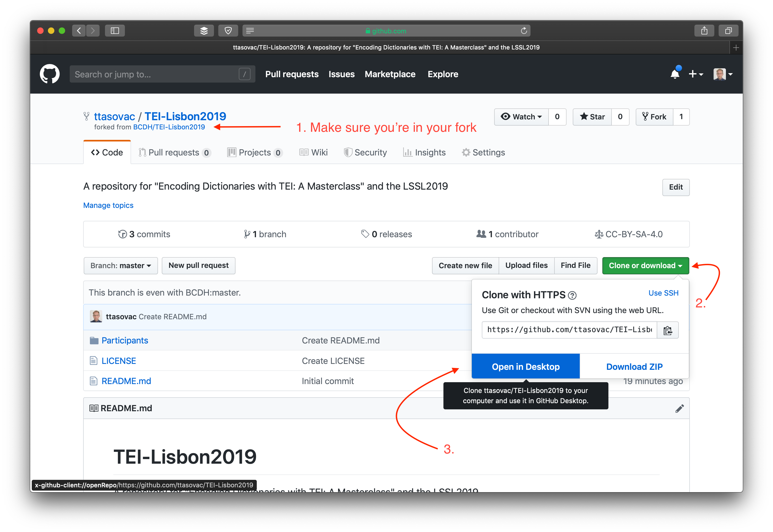Reload the page with the refresh icon
Viewport: 773px width, 532px height.
click(523, 31)
